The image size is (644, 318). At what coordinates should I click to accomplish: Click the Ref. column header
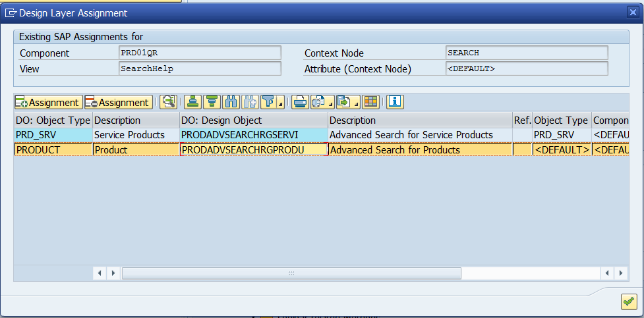(x=523, y=120)
